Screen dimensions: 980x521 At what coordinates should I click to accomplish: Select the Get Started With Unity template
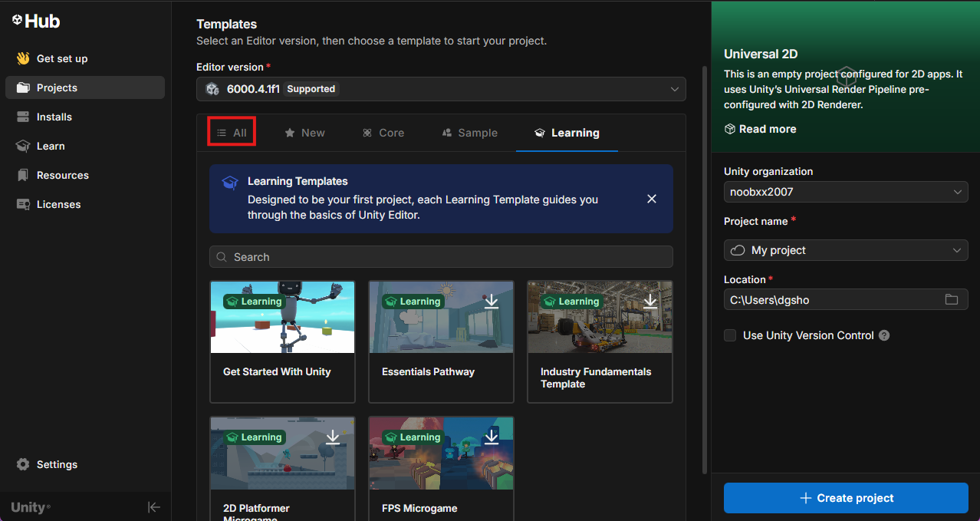coord(282,341)
